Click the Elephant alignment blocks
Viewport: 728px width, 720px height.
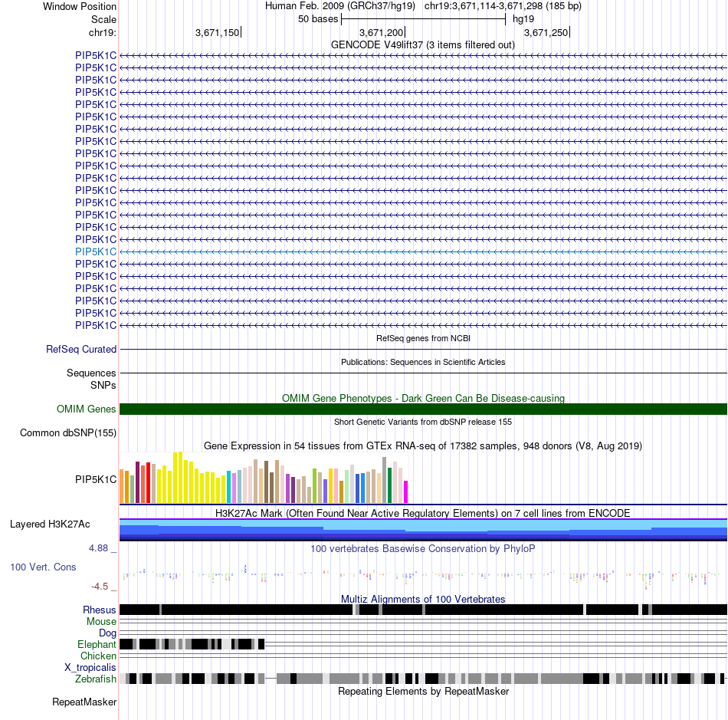pyautogui.click(x=192, y=644)
